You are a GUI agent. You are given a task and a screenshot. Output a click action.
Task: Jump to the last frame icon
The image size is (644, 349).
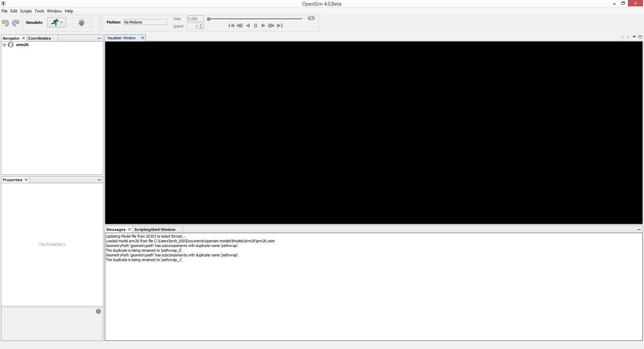click(280, 26)
